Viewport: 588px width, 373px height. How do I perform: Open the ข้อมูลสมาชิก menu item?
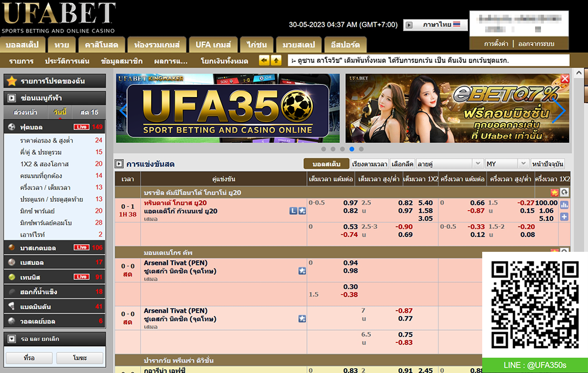122,61
